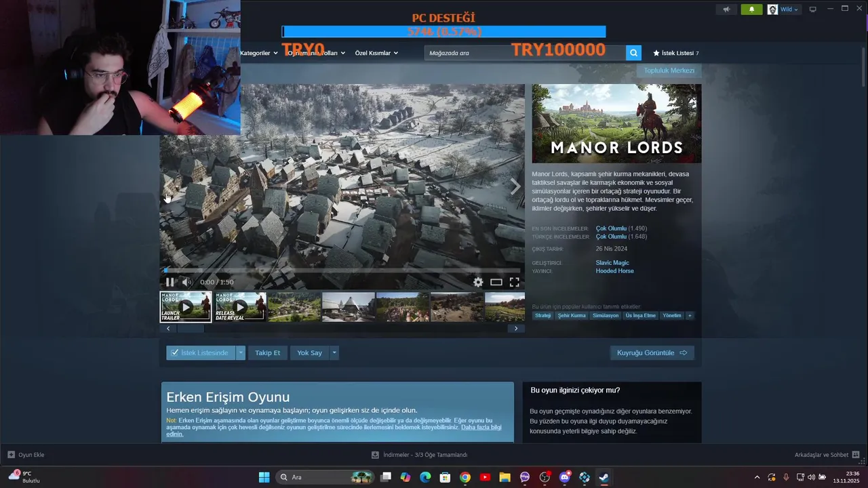Open Turkish reviews Çok Olumlu (1.648) link
The height and width of the screenshot is (488, 868).
[x=621, y=237]
